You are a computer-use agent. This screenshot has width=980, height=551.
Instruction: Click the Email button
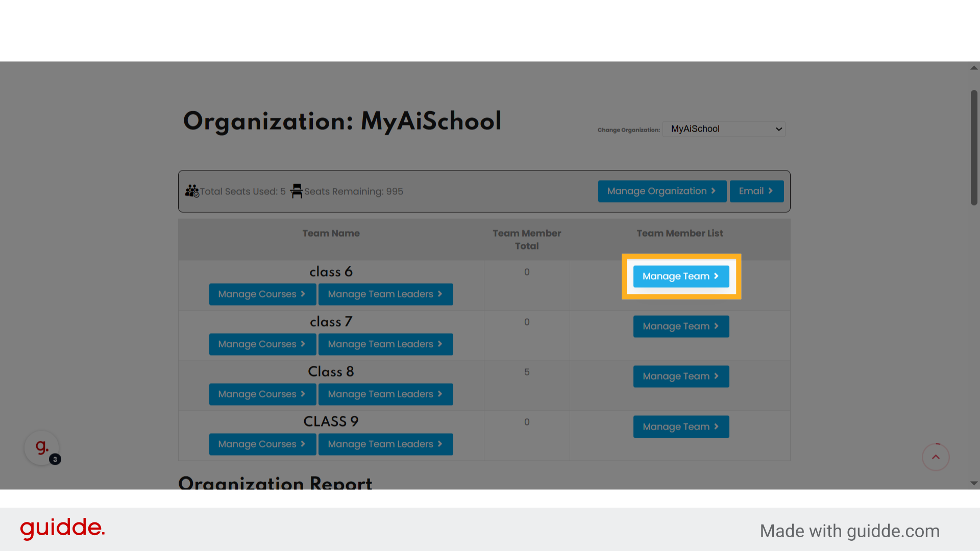(756, 191)
